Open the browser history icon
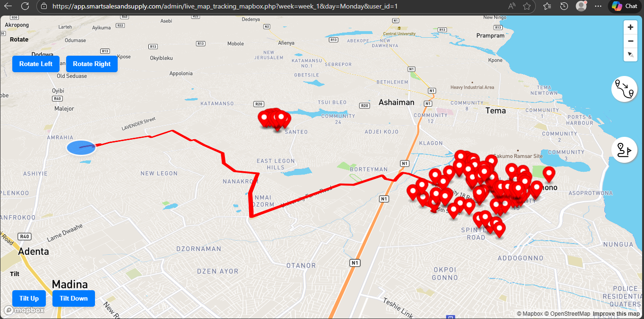 [563, 6]
